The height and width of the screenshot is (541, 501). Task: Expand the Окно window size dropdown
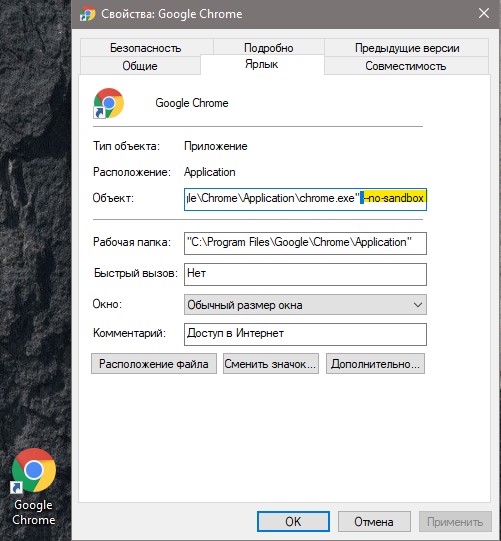[305, 305]
